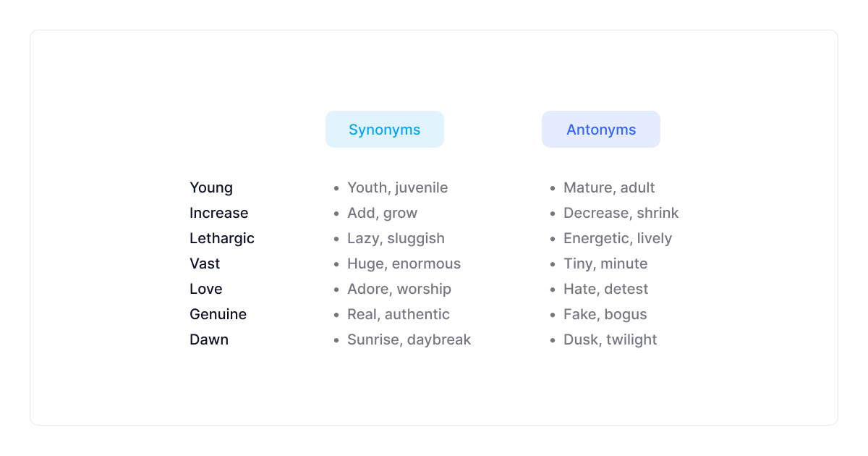Click the synonyms "Huge, enormous"
The image size is (868, 456).
click(x=404, y=263)
